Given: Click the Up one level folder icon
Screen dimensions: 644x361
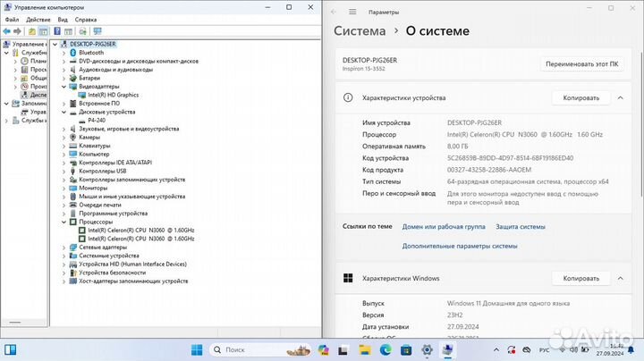Looking at the screenshot, I should pyautogui.click(x=31, y=31).
